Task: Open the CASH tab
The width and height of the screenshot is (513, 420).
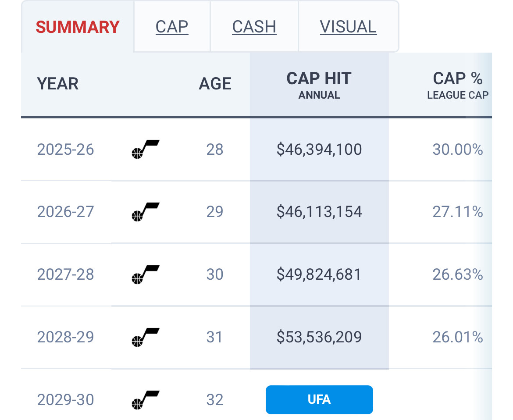Action: click(x=254, y=27)
